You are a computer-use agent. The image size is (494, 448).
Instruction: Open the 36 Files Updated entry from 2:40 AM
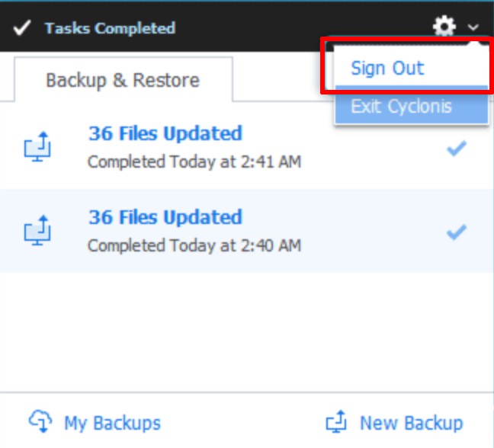[165, 217]
